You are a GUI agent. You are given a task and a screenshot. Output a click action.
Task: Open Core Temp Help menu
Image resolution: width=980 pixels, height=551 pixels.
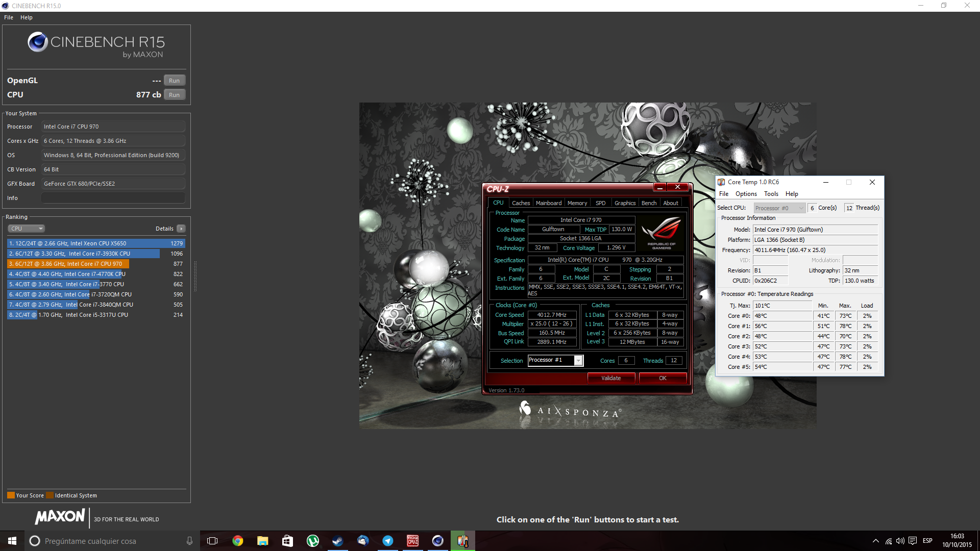pyautogui.click(x=792, y=194)
